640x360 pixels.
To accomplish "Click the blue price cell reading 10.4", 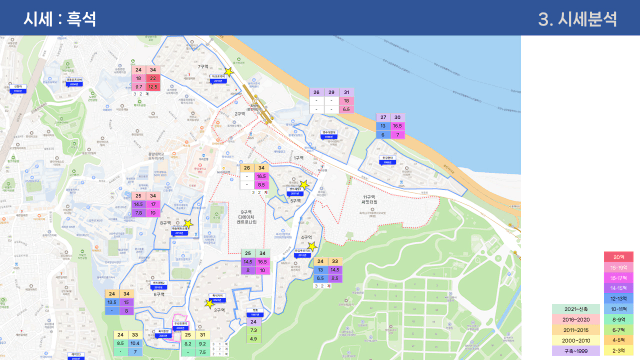I will coord(135,343).
